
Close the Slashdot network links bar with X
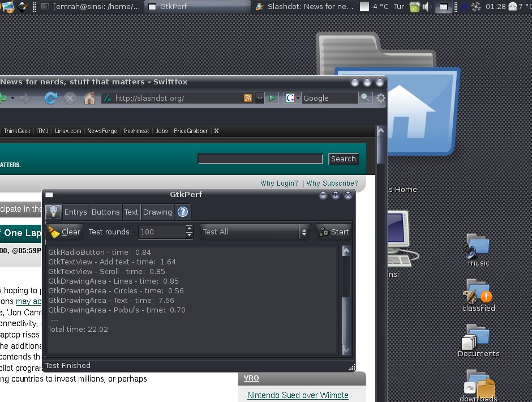pyautogui.click(x=216, y=131)
